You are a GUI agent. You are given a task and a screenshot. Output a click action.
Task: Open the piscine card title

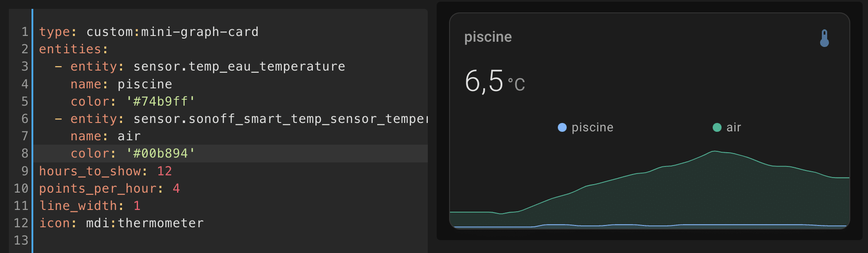pyautogui.click(x=488, y=37)
